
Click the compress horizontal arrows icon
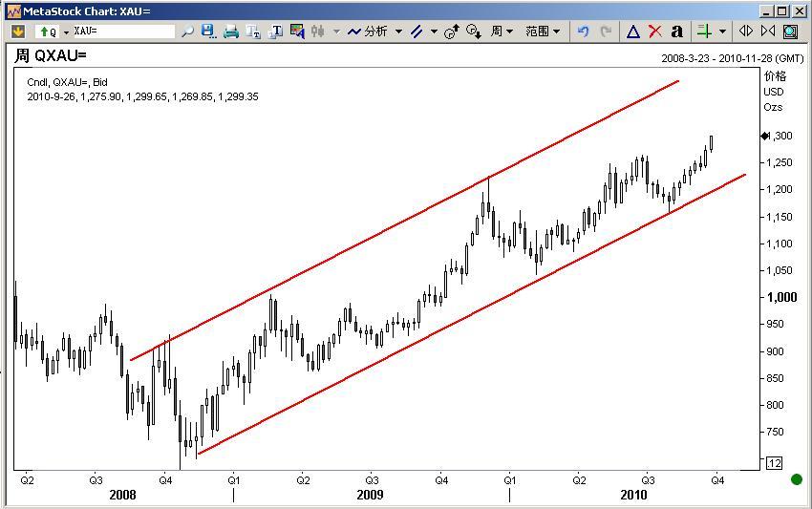tap(768, 32)
